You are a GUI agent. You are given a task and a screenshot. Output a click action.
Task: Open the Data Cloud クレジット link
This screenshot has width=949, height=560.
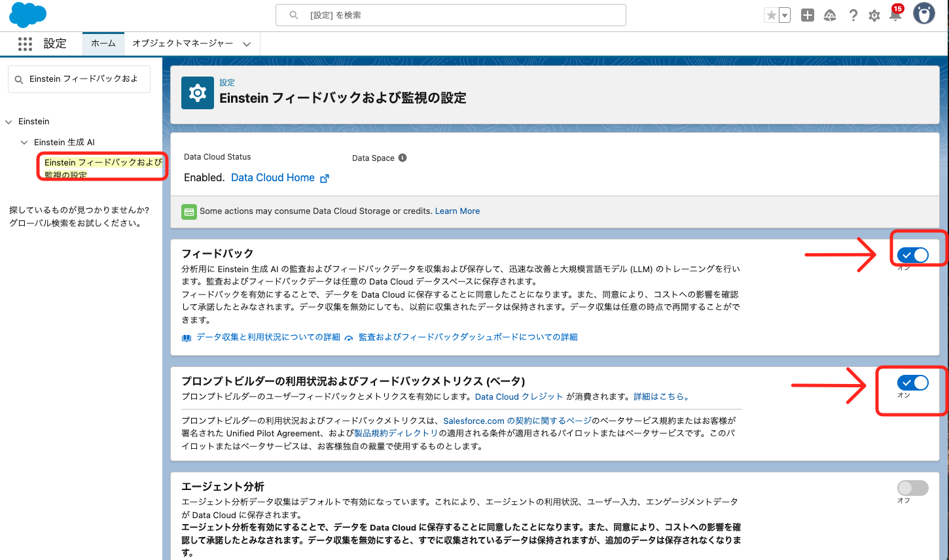tap(519, 396)
